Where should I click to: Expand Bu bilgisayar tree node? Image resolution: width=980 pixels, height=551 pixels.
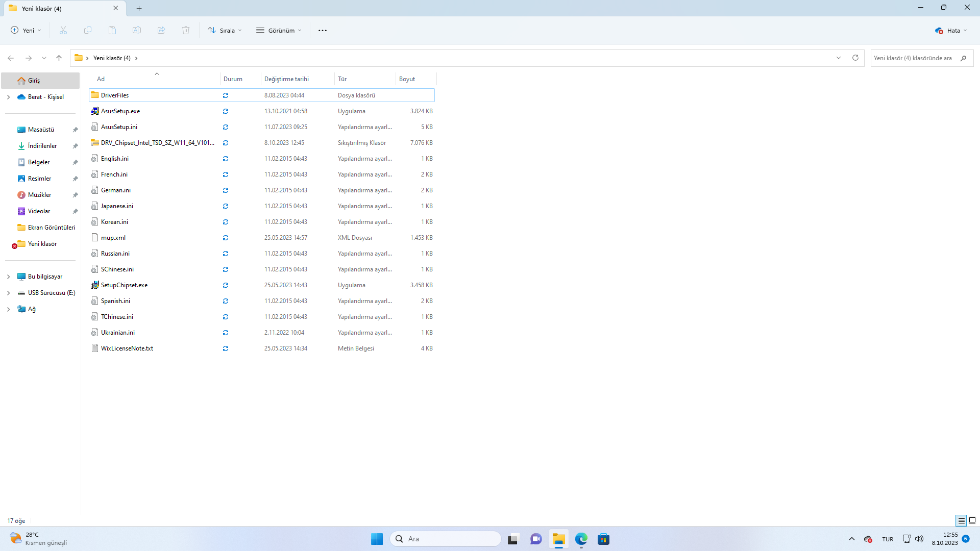[x=8, y=277]
